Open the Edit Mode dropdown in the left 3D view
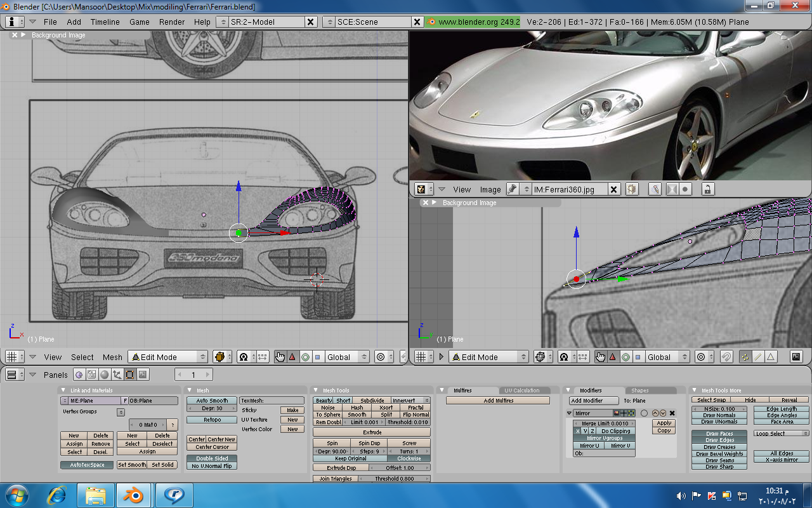This screenshot has width=812, height=508. coord(167,357)
